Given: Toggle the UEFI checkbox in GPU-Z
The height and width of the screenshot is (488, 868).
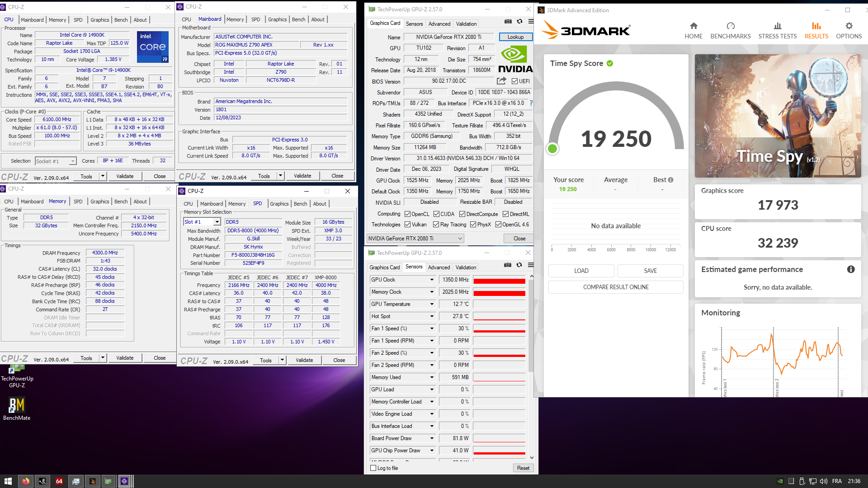Looking at the screenshot, I should [x=515, y=81].
